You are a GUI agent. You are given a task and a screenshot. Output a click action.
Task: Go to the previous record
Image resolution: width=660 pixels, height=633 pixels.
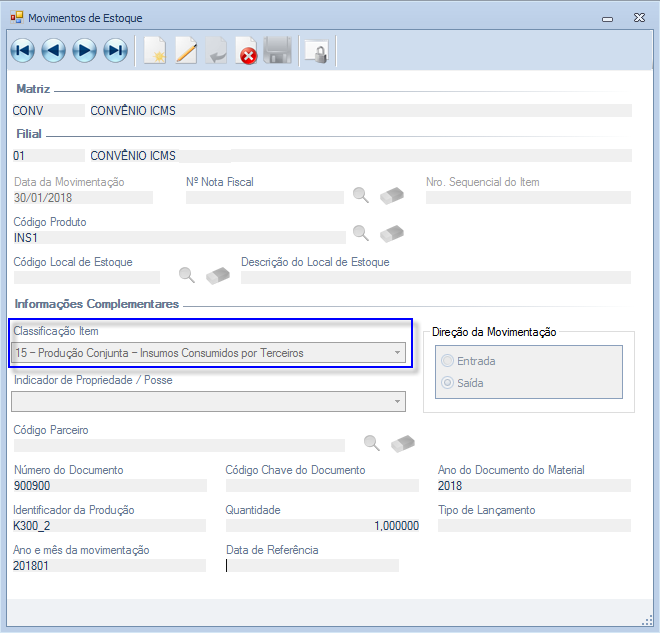53,51
